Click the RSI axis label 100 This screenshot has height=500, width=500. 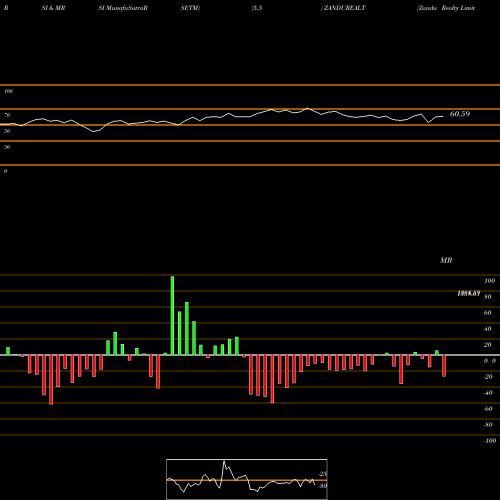pos(8,91)
